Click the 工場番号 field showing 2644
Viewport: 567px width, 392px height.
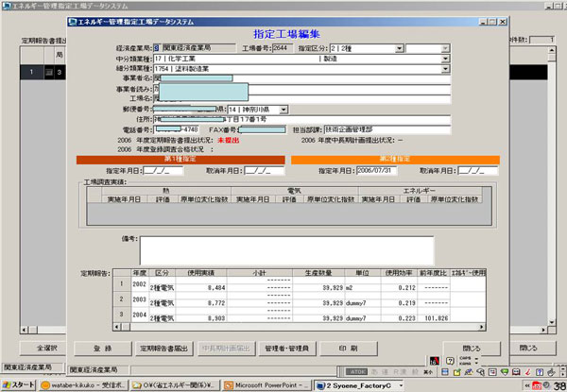coord(282,48)
